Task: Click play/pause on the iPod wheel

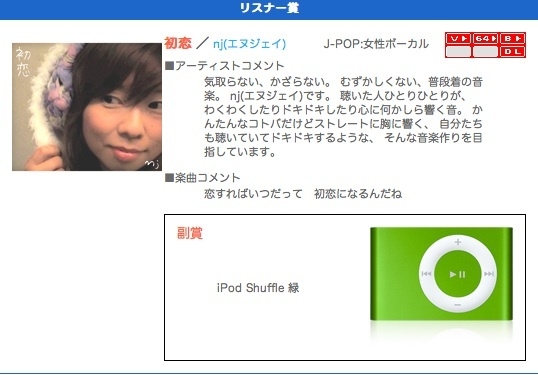Action: pos(457,274)
